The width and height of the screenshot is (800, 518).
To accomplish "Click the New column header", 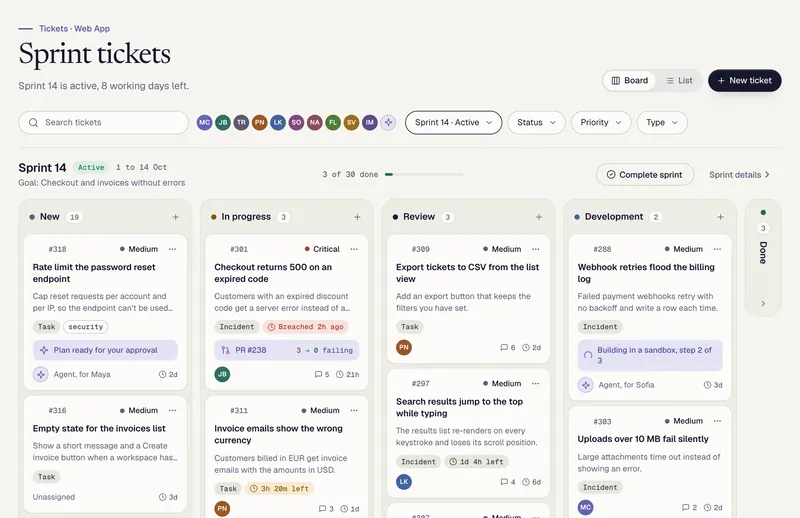I will [x=49, y=217].
